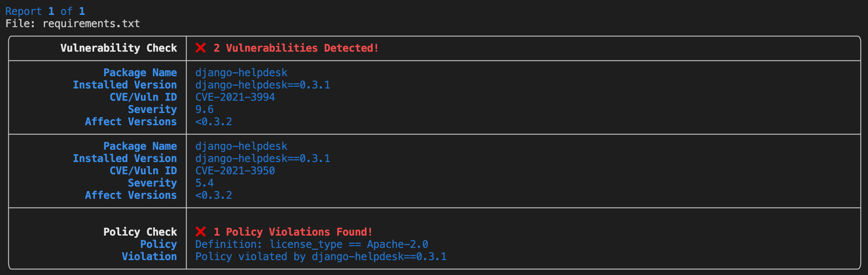The height and width of the screenshot is (275, 868).
Task: Click the <0.3.2 affected versions below severity 5.4
Action: [214, 195]
